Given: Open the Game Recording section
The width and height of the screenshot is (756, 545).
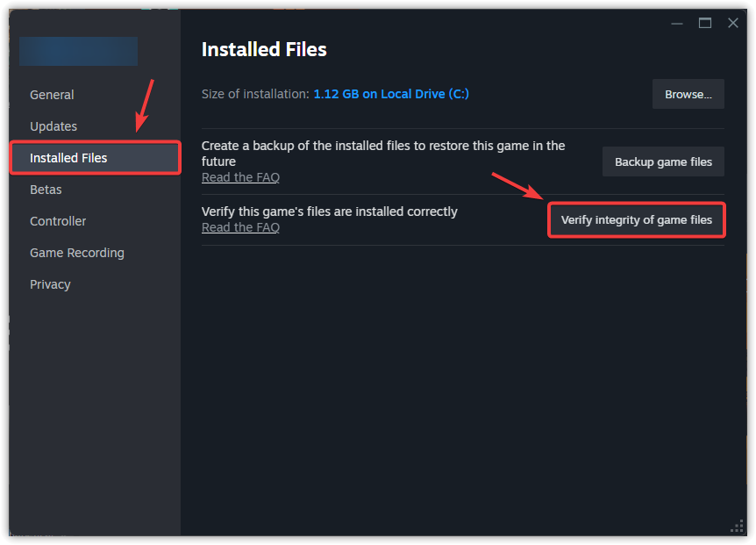Looking at the screenshot, I should tap(76, 252).
